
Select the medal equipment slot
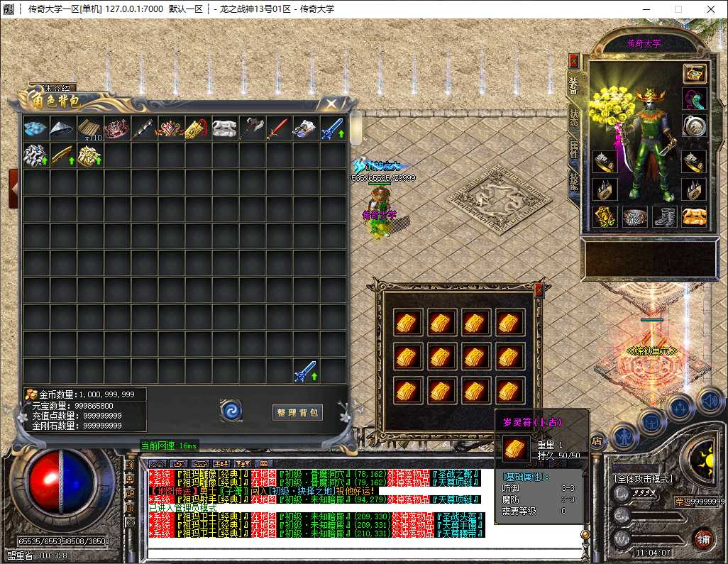pos(694,127)
